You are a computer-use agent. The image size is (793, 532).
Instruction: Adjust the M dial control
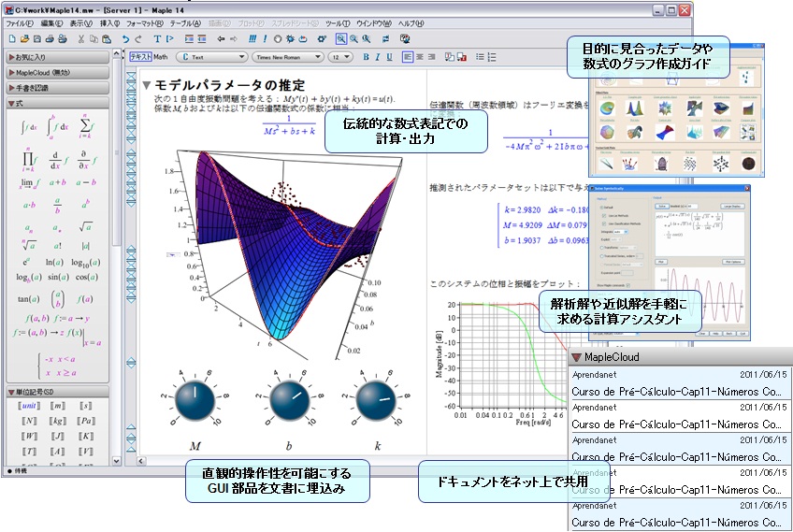click(x=195, y=399)
